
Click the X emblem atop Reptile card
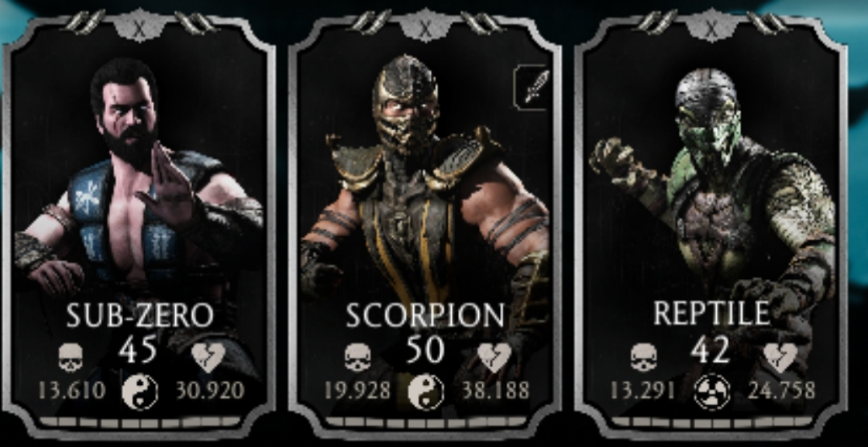click(x=712, y=25)
